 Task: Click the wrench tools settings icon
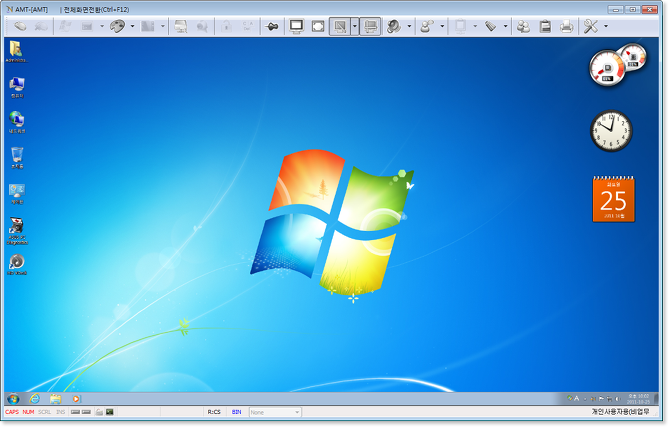(x=591, y=26)
